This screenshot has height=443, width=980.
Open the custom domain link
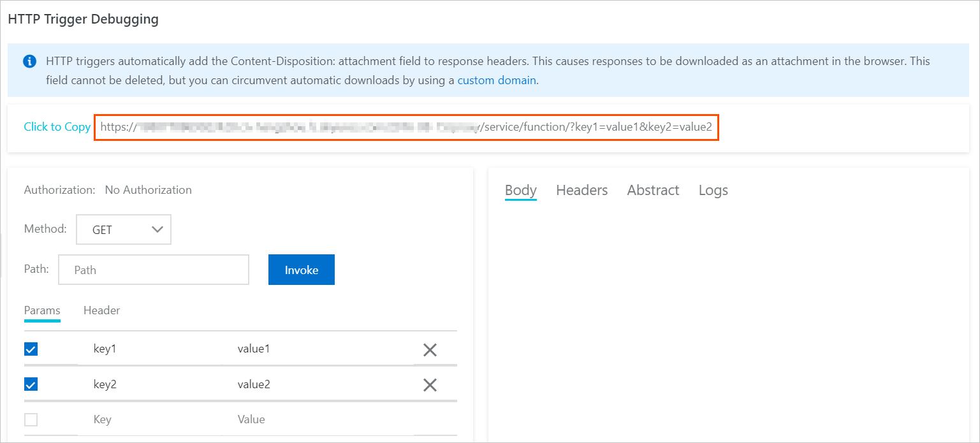(x=497, y=80)
